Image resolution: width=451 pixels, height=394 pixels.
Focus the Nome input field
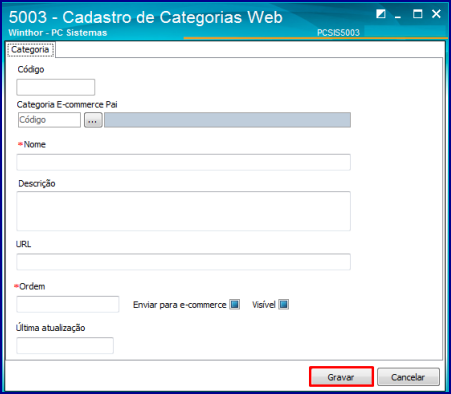pos(183,162)
